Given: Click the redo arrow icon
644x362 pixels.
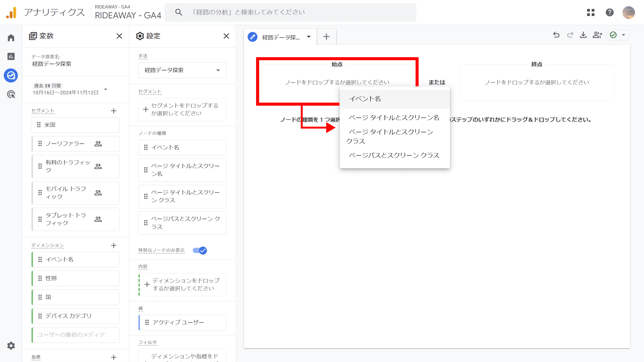Looking at the screenshot, I should (570, 35).
